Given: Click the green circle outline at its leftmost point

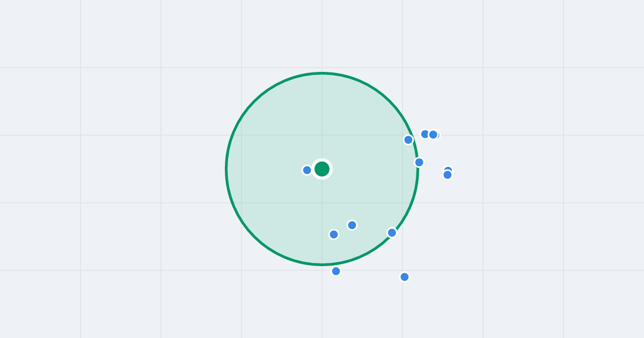Looking at the screenshot, I should click(226, 169).
